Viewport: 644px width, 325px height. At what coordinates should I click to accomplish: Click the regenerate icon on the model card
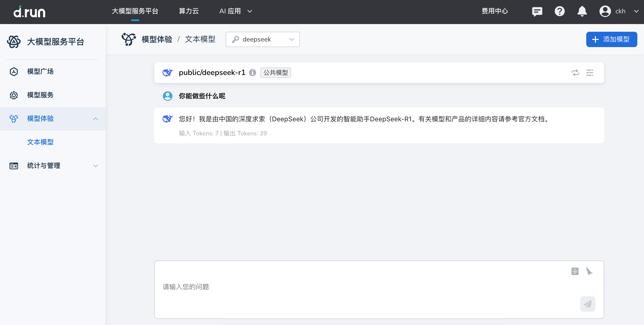pyautogui.click(x=575, y=73)
